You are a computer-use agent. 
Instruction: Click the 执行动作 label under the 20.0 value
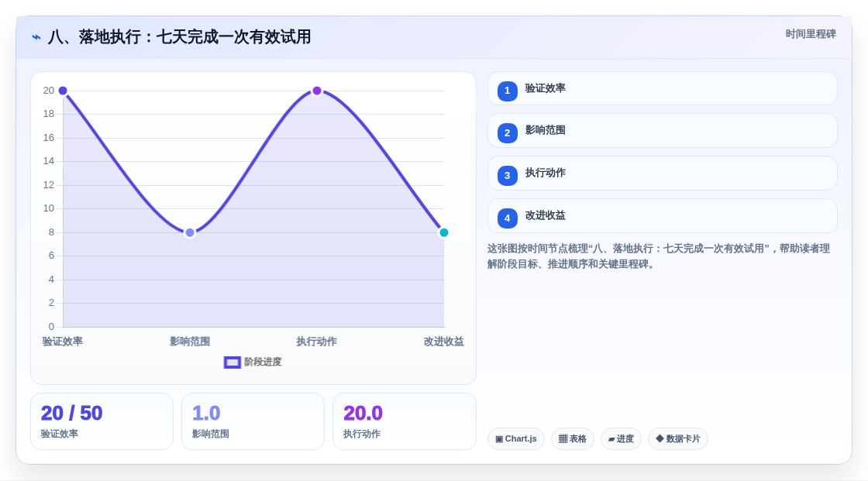(x=361, y=434)
